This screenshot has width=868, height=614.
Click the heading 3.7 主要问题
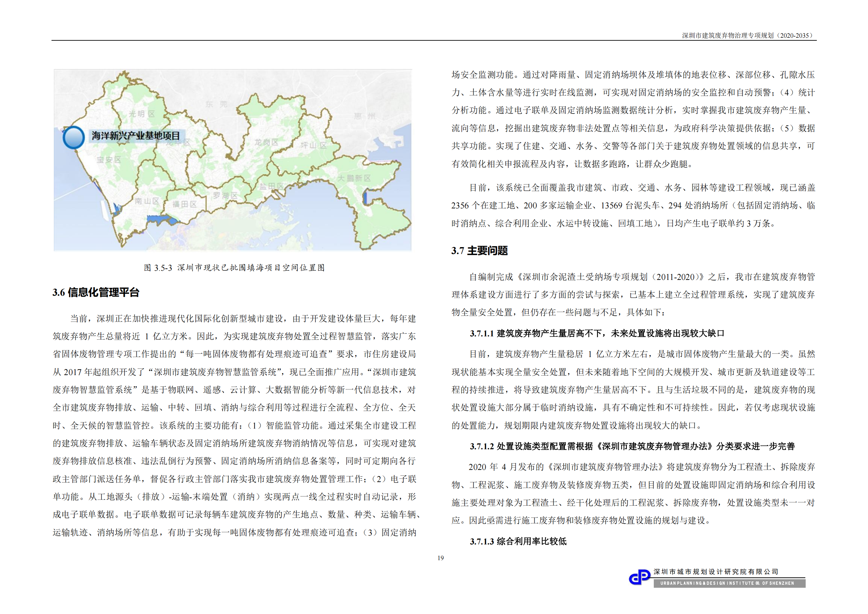point(479,251)
